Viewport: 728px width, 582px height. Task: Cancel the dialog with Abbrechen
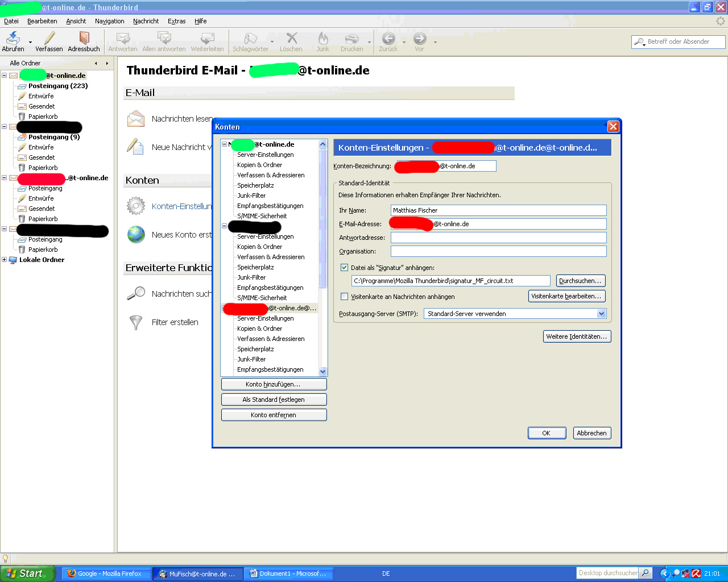click(x=591, y=433)
